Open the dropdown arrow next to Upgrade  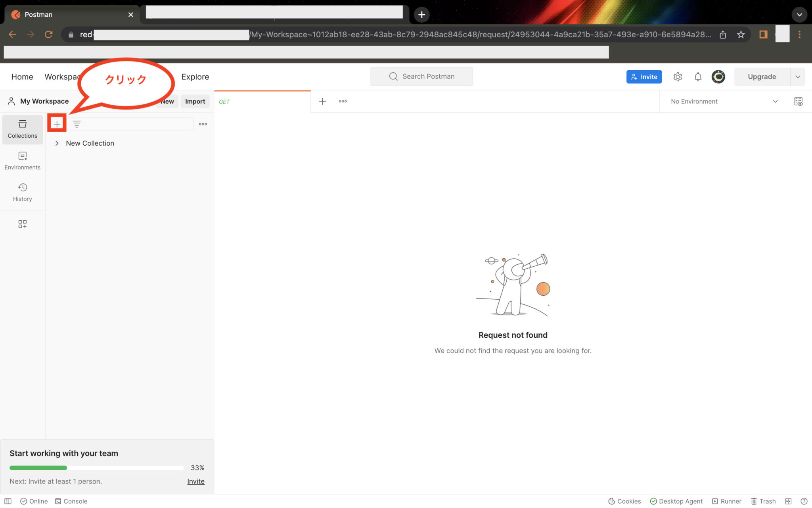pos(798,77)
